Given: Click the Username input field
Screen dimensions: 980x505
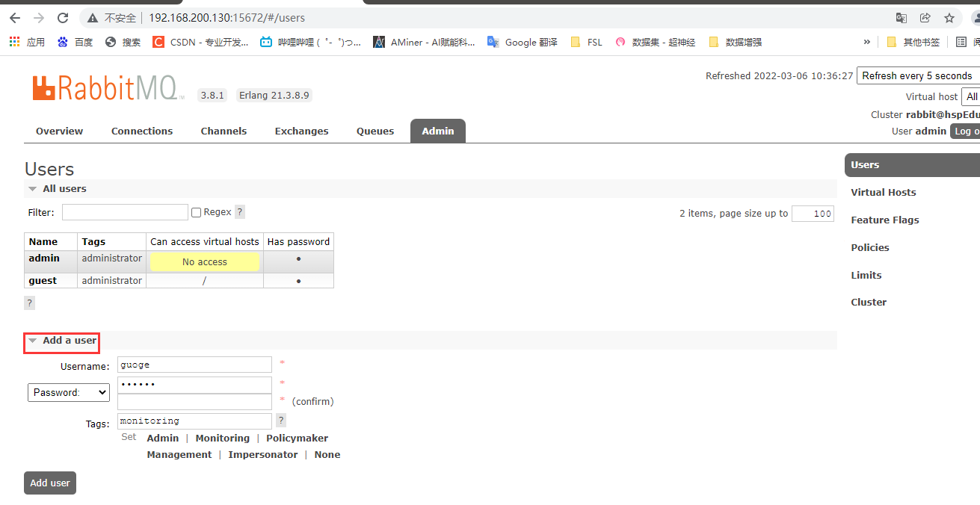Looking at the screenshot, I should [194, 365].
